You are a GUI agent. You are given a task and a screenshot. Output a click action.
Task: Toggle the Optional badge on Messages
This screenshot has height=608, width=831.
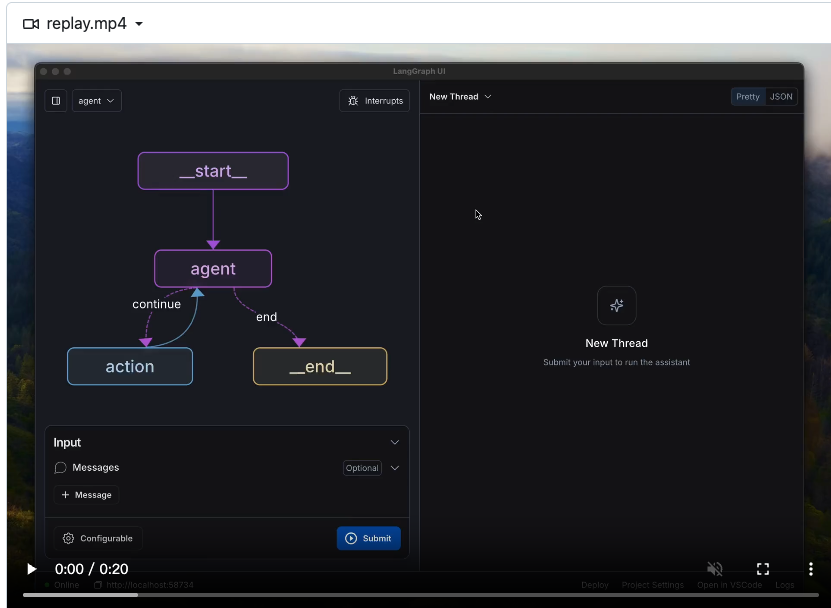coord(362,468)
